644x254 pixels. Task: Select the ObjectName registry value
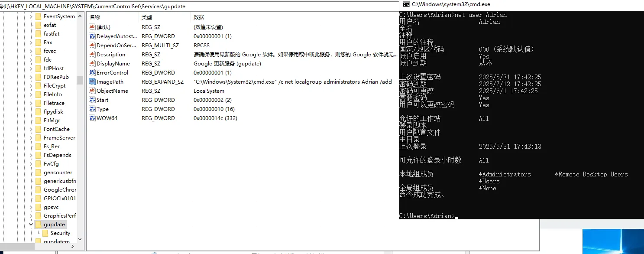click(112, 91)
